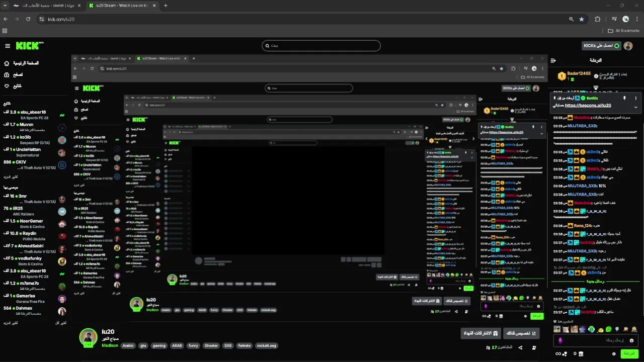Expand the pinned message chevron
Viewport: 644px width, 362px height.
(635, 107)
